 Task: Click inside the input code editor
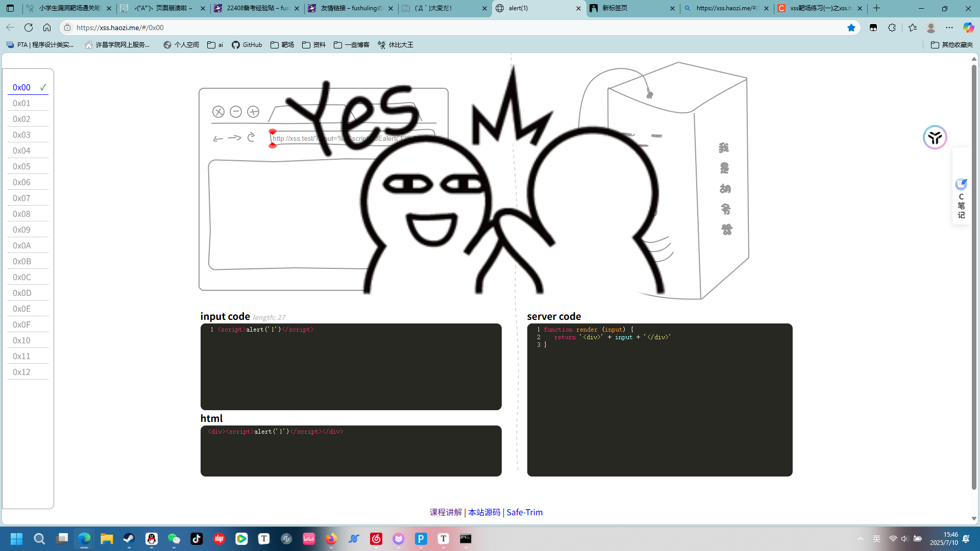click(x=351, y=367)
